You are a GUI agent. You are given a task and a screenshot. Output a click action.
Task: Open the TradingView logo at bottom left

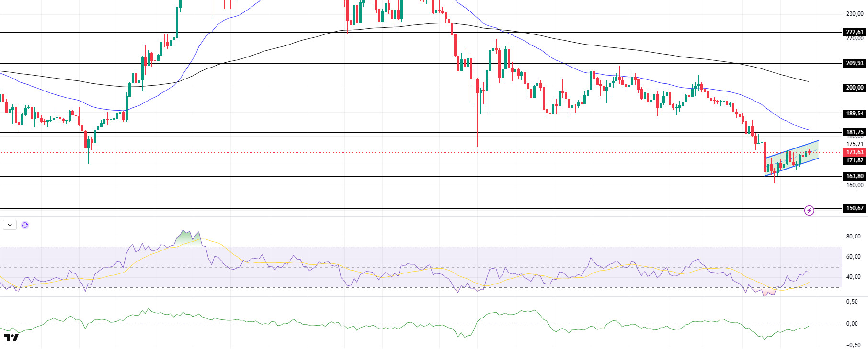[11, 338]
